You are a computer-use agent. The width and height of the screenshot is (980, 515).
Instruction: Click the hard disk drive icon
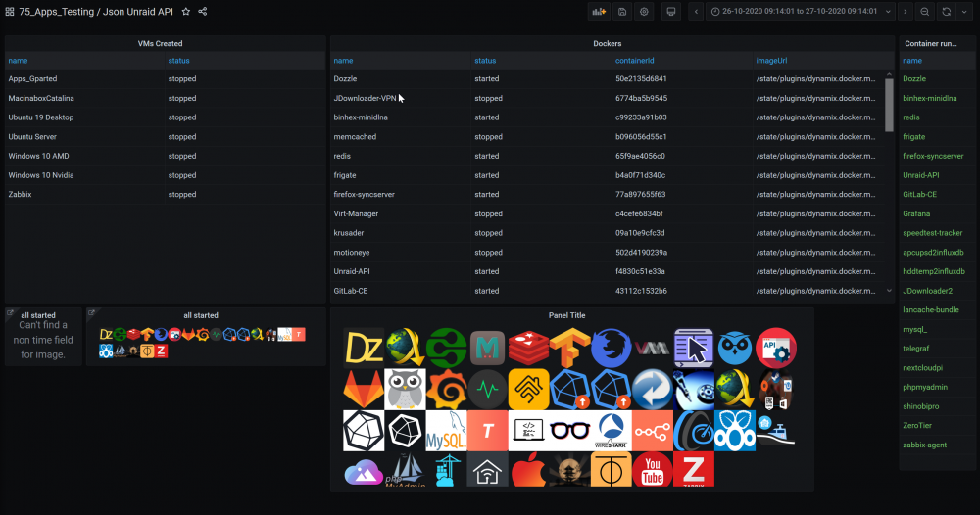[693, 390]
